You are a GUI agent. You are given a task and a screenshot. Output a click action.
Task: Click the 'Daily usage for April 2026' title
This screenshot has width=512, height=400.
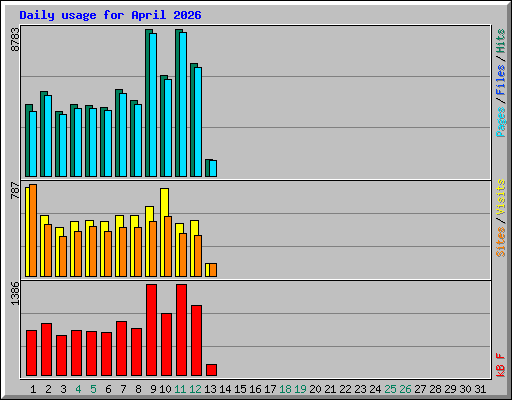coord(110,15)
